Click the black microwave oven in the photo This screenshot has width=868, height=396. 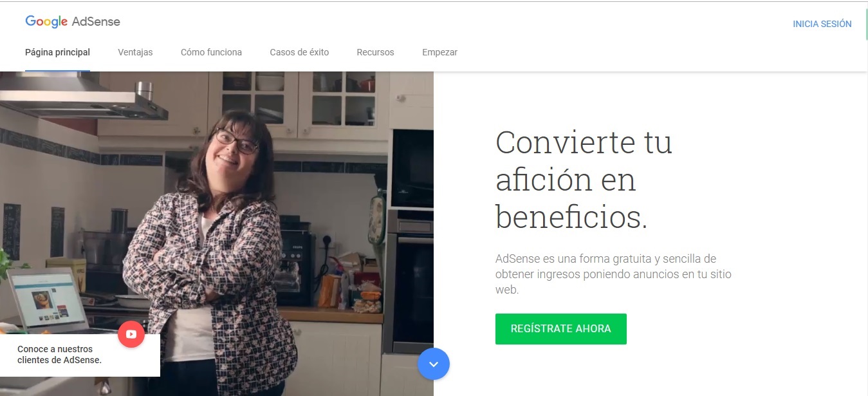coord(412,169)
